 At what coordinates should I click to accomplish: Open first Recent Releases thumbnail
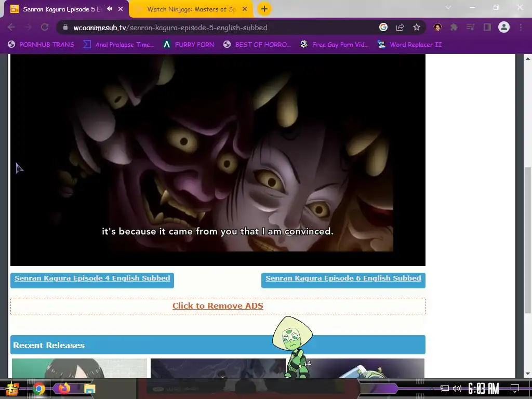79,368
